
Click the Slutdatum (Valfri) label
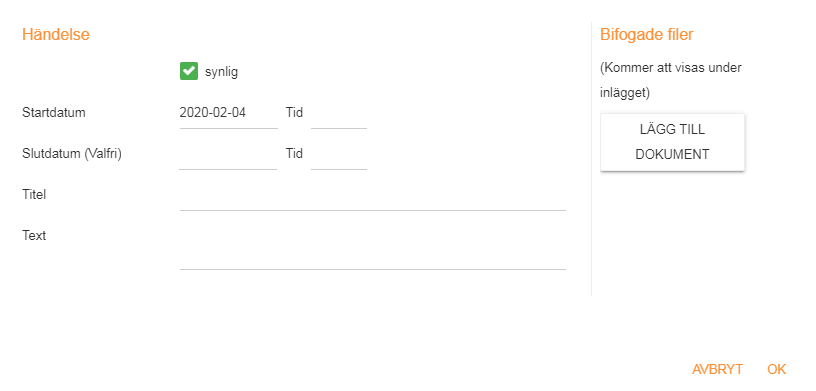(72, 154)
